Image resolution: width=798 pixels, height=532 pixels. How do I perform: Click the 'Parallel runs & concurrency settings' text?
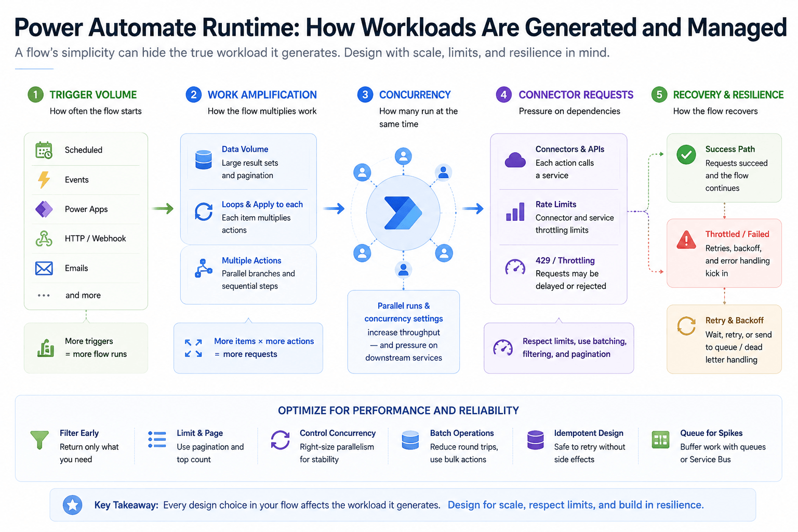(x=404, y=312)
